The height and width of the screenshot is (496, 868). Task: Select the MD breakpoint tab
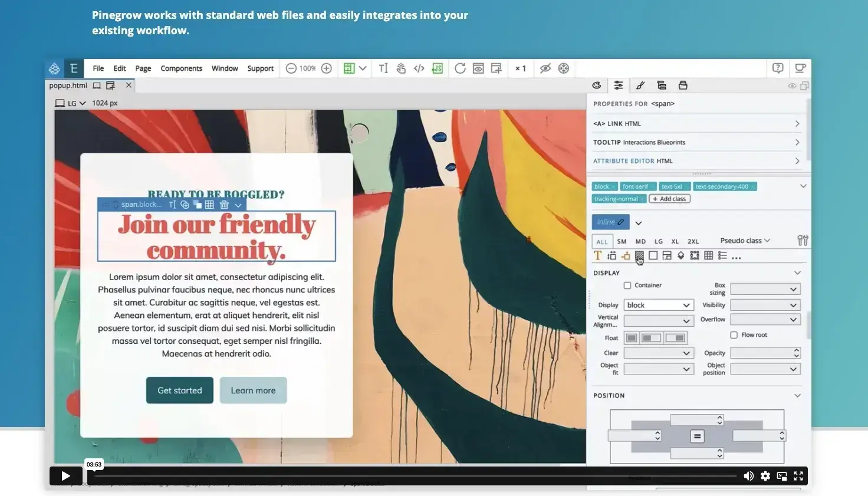[x=640, y=241]
